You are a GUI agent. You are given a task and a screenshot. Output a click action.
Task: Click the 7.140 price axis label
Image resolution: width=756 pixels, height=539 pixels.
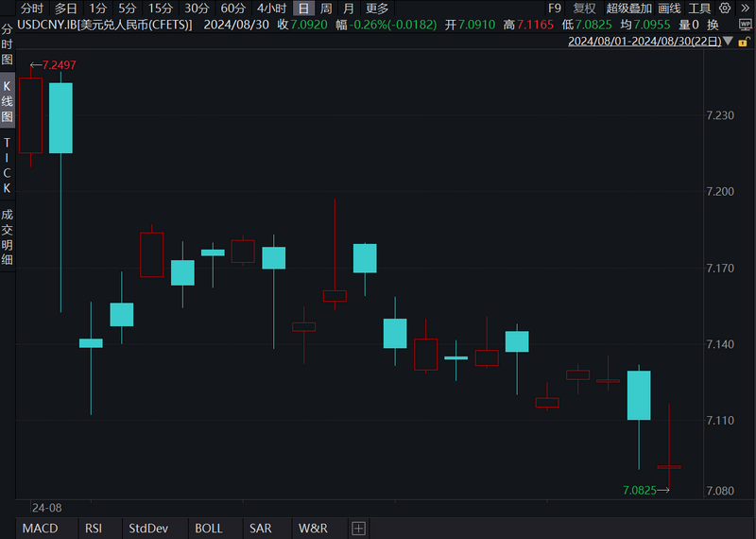pos(720,344)
